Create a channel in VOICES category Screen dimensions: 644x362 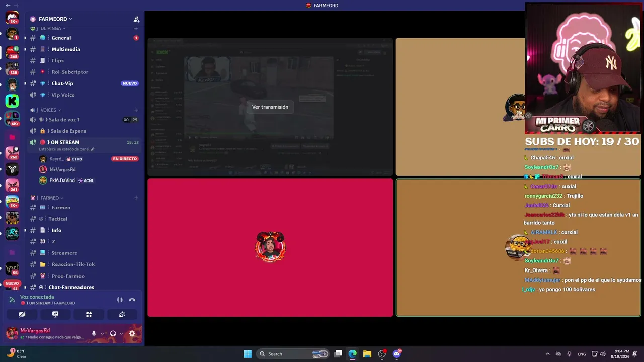point(136,110)
